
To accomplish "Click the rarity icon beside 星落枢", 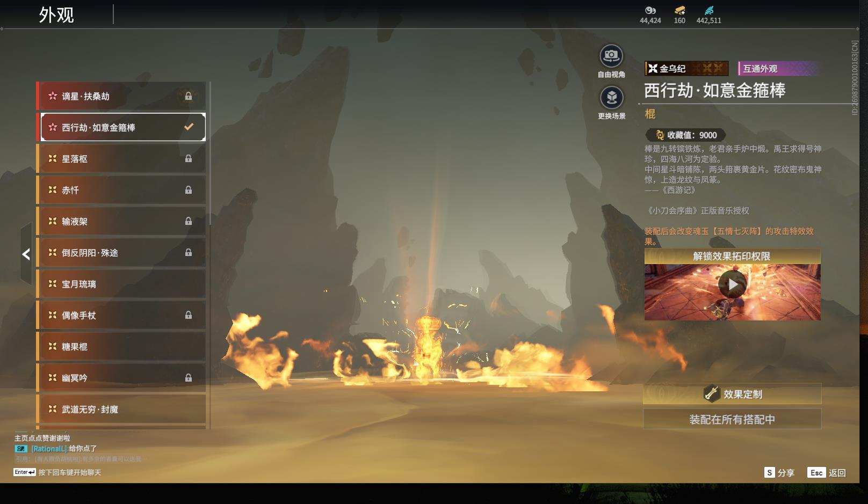I will (53, 158).
